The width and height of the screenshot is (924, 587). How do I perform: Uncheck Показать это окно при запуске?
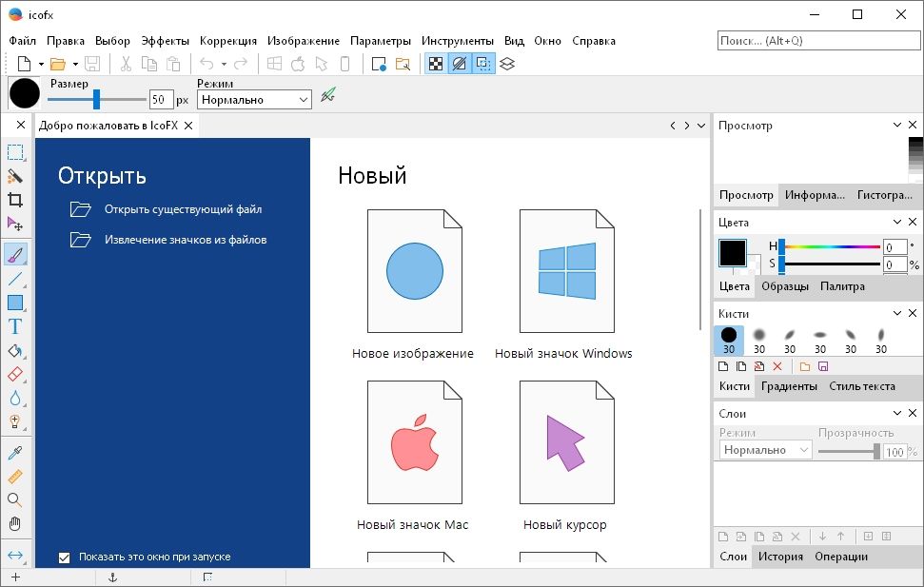tap(64, 557)
